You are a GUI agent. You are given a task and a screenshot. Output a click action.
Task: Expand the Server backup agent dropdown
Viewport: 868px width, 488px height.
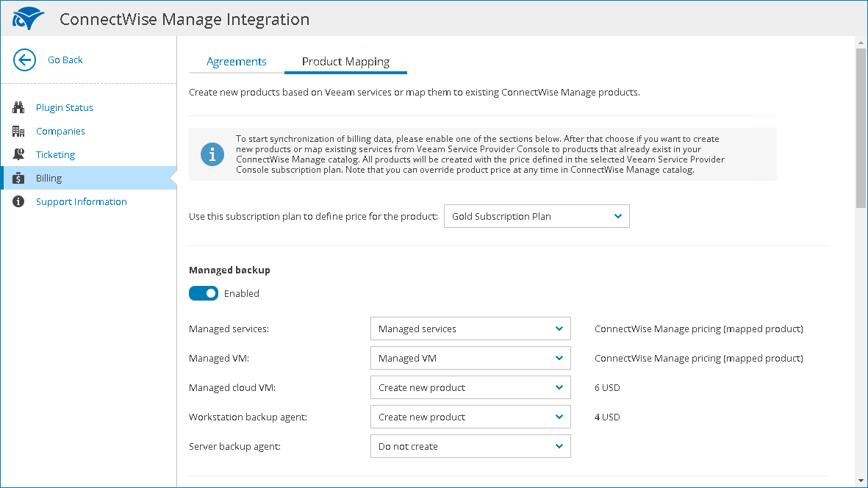click(470, 447)
